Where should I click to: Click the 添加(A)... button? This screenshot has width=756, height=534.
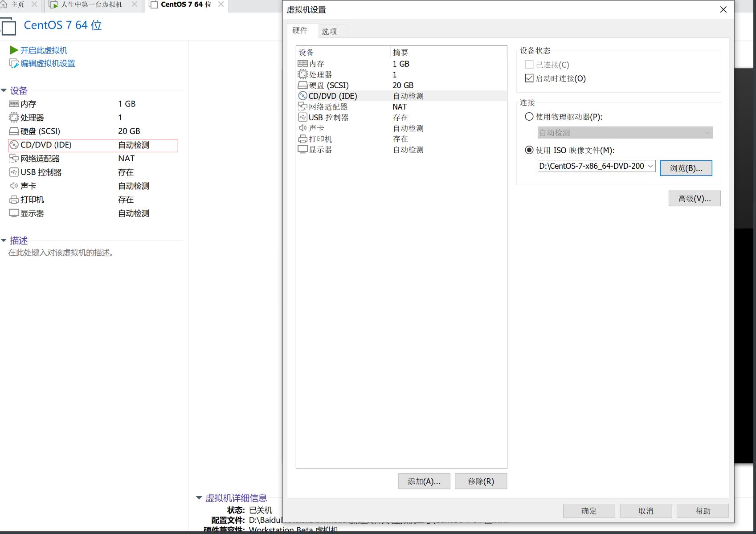(424, 481)
